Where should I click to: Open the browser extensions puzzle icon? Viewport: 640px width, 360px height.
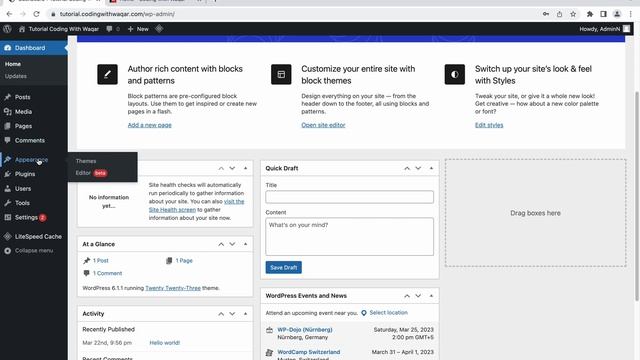[x=590, y=14]
